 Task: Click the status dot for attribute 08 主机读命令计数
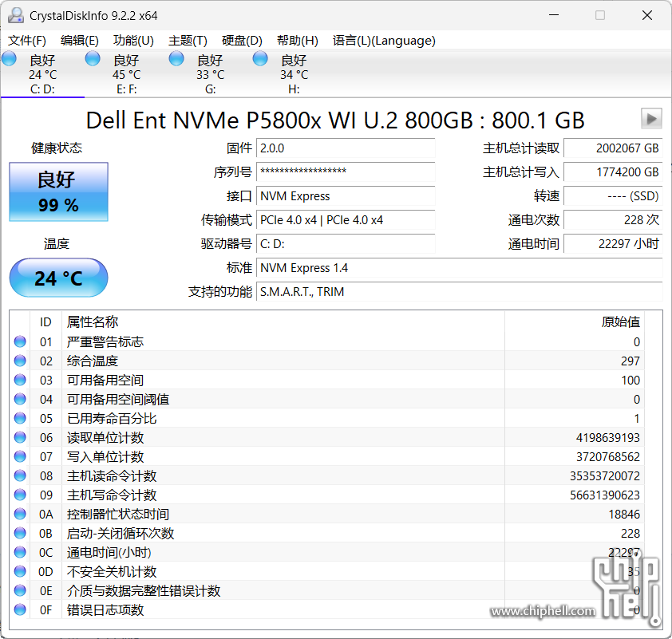tap(20, 475)
